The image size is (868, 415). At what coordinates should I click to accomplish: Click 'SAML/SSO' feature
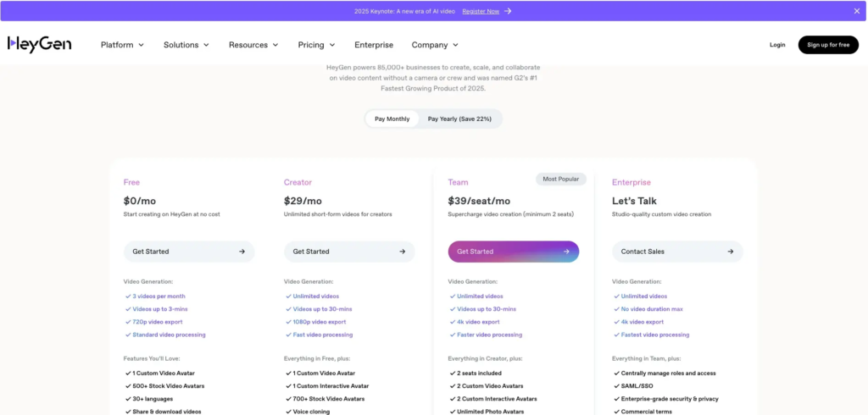pyautogui.click(x=636, y=385)
